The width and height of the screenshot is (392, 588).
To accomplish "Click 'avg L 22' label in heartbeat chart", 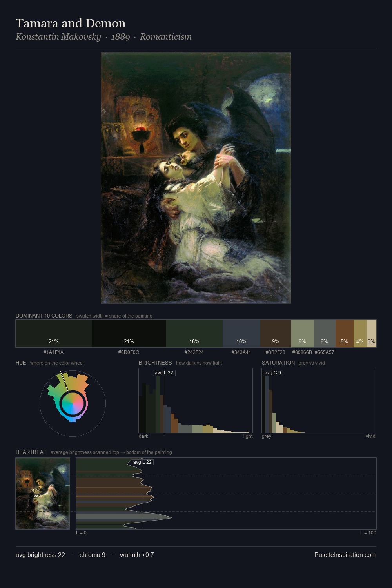I will tap(142, 462).
